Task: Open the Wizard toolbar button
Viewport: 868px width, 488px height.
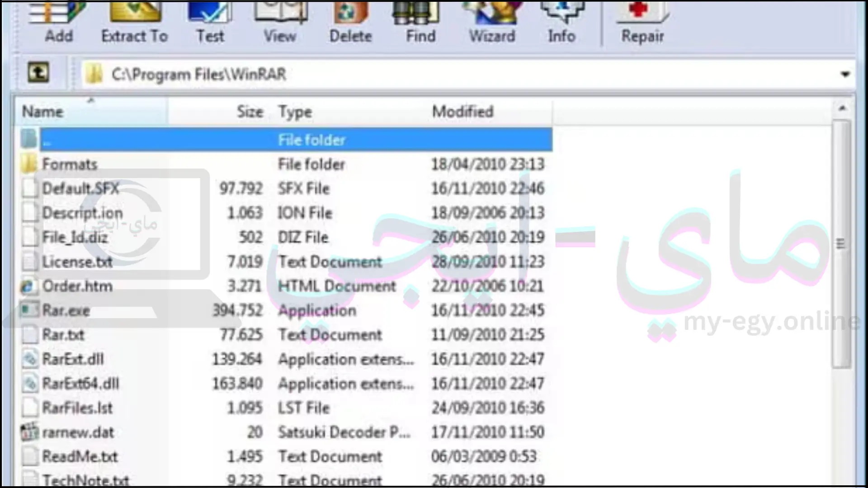Action: pyautogui.click(x=492, y=23)
